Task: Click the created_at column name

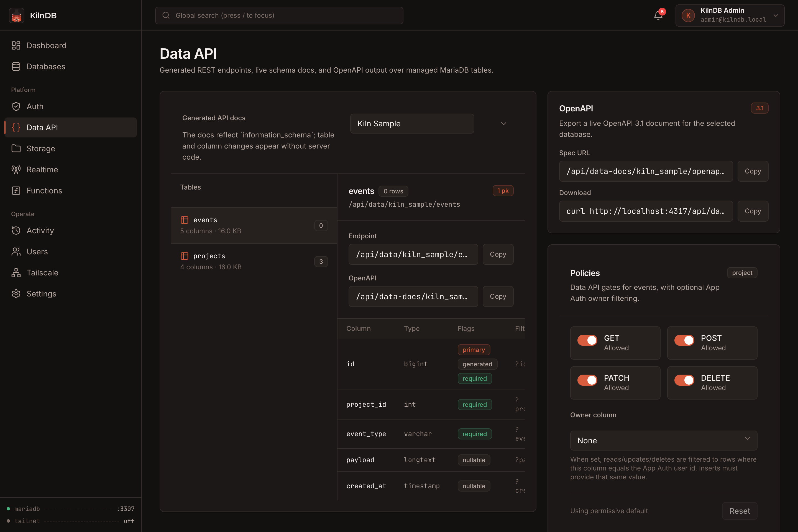Action: (x=366, y=486)
